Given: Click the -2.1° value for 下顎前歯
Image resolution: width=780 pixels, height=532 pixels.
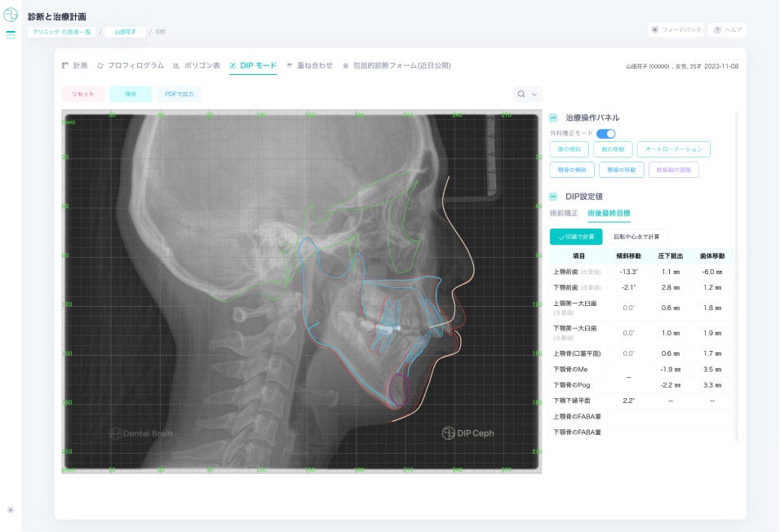Looking at the screenshot, I should coord(629,288).
